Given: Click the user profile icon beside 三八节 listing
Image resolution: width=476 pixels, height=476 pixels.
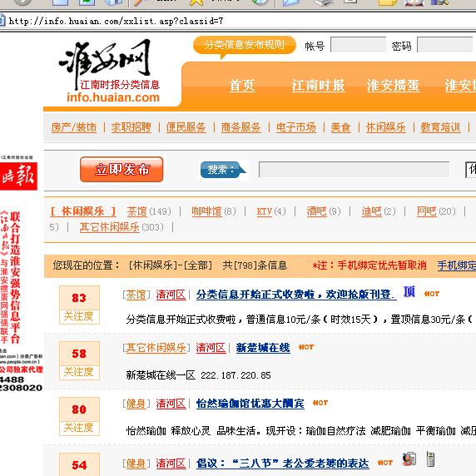Looking at the screenshot, I should pyautogui.click(x=409, y=459).
